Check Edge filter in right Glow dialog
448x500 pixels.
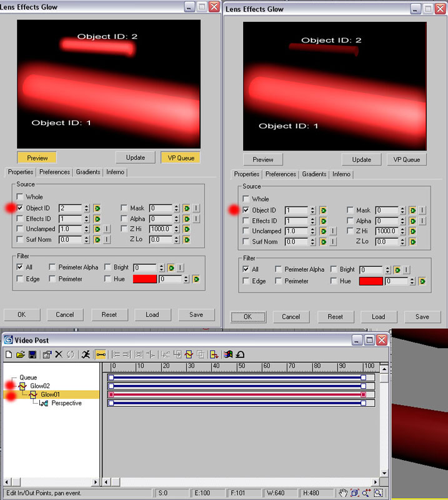coord(246,281)
